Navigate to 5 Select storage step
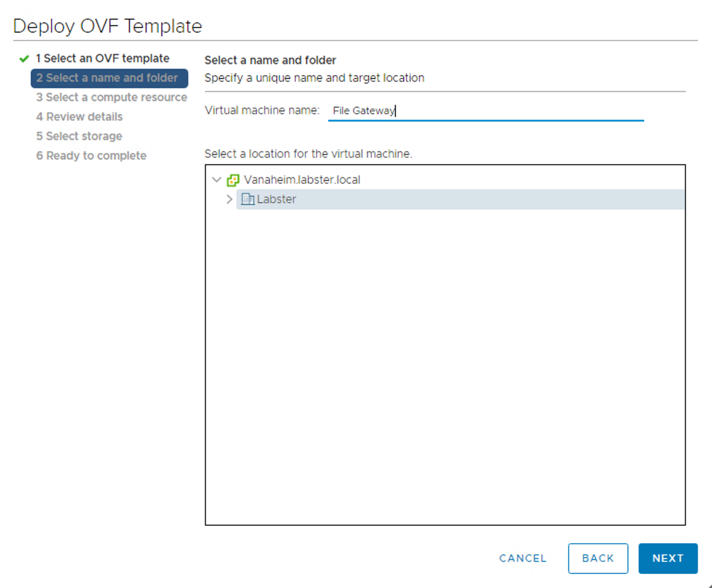The image size is (712, 588). coord(79,136)
